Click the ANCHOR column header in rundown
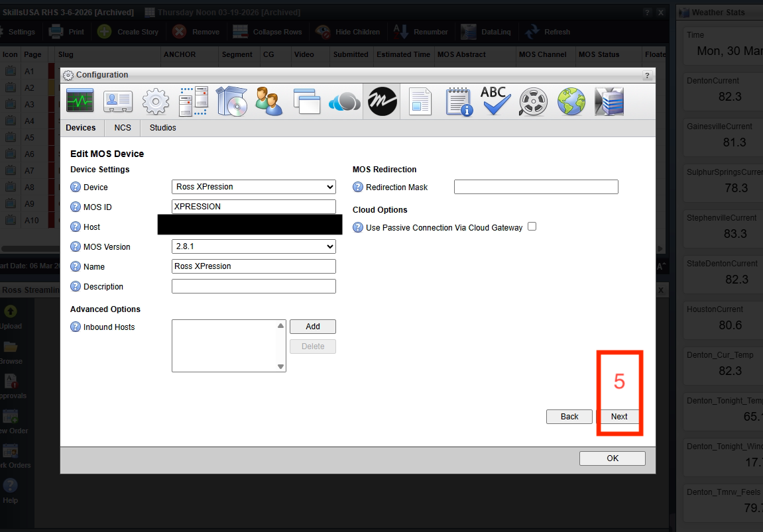763x532 pixels. [x=190, y=54]
